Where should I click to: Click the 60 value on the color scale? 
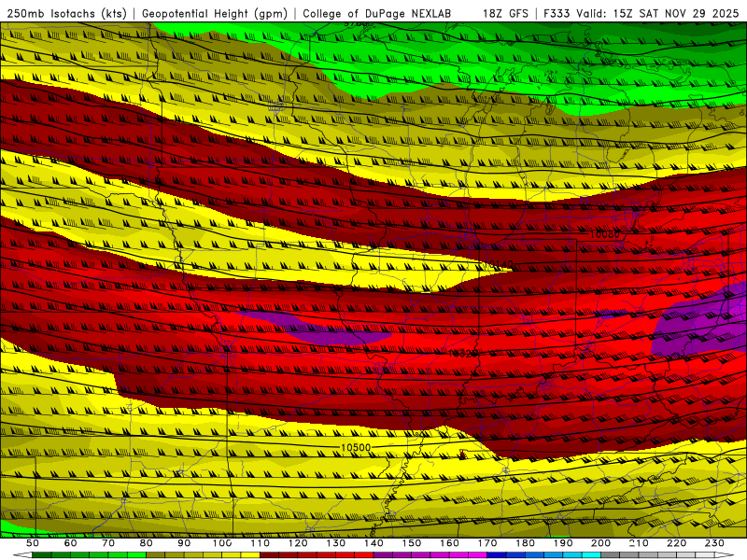click(70, 543)
